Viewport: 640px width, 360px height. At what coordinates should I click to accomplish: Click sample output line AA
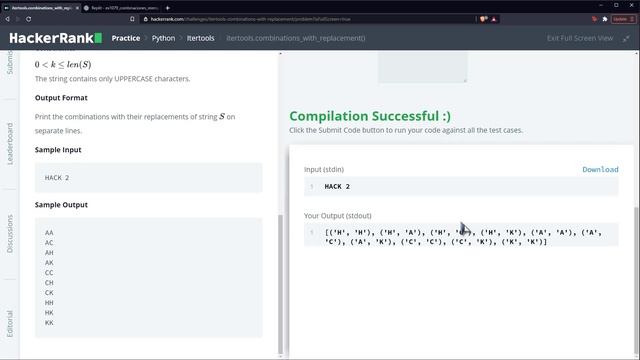[x=49, y=233]
